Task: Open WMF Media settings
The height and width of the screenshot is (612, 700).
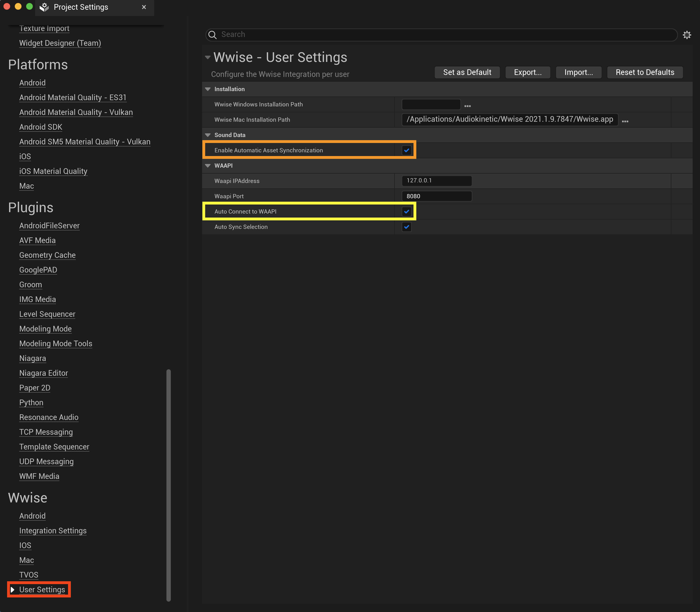Action: point(39,476)
